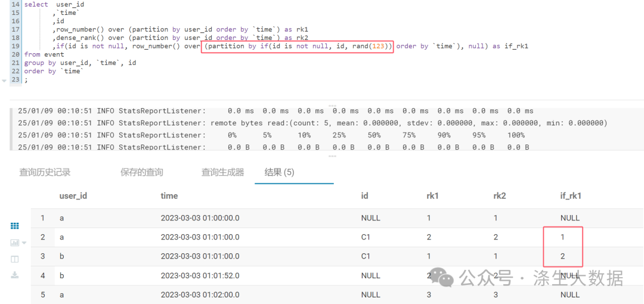Open the 查询生成器 tab
Image resolution: width=644 pixels, height=304 pixels.
[x=222, y=173]
